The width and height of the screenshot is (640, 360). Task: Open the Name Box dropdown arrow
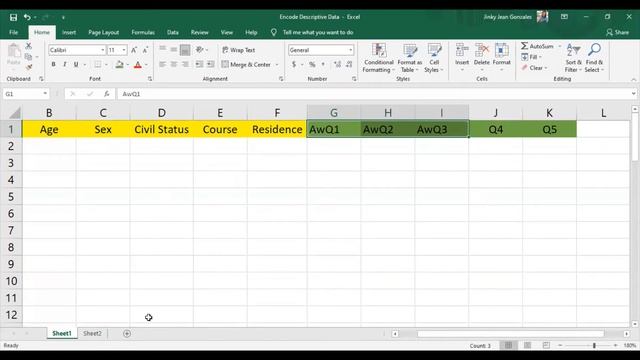tap(45, 94)
